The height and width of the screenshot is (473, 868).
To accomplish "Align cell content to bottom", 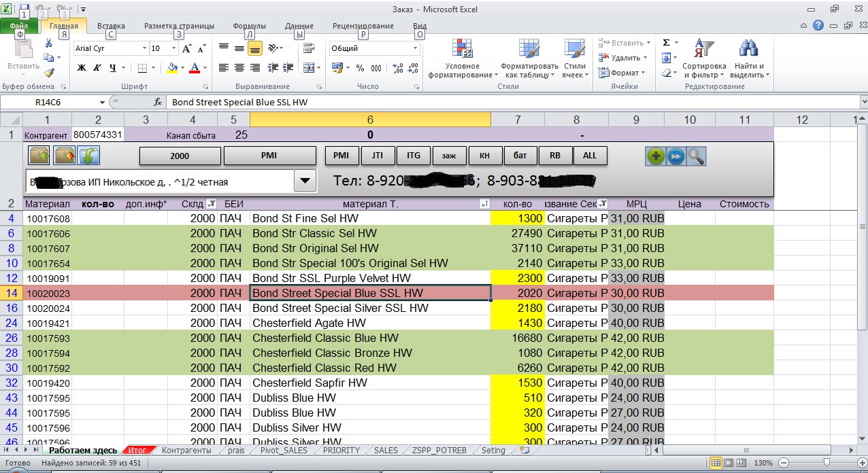I will (255, 48).
